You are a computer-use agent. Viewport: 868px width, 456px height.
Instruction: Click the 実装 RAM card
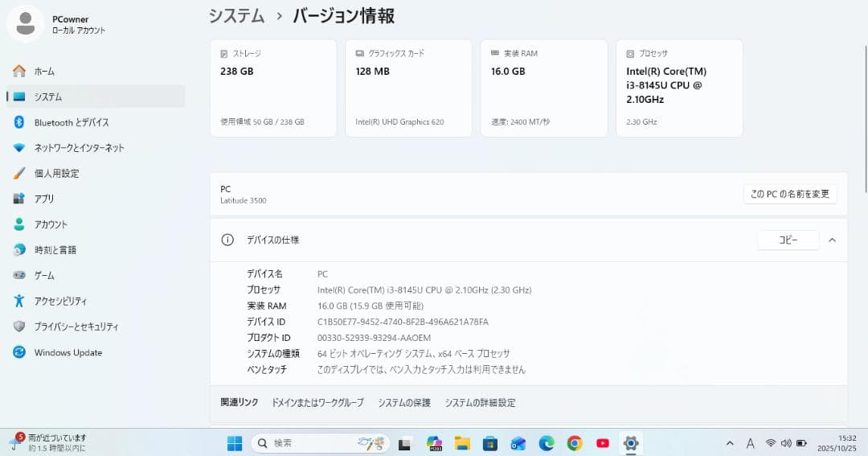tap(544, 88)
